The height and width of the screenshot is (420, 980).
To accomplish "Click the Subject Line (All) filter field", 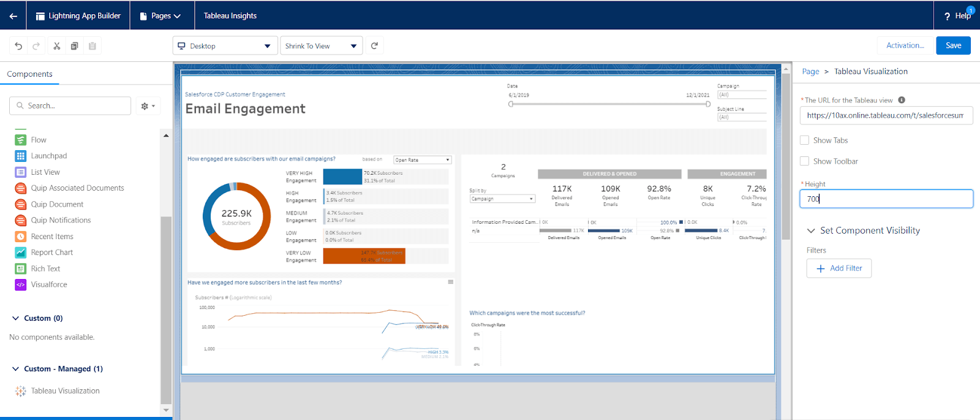I will click(x=742, y=117).
